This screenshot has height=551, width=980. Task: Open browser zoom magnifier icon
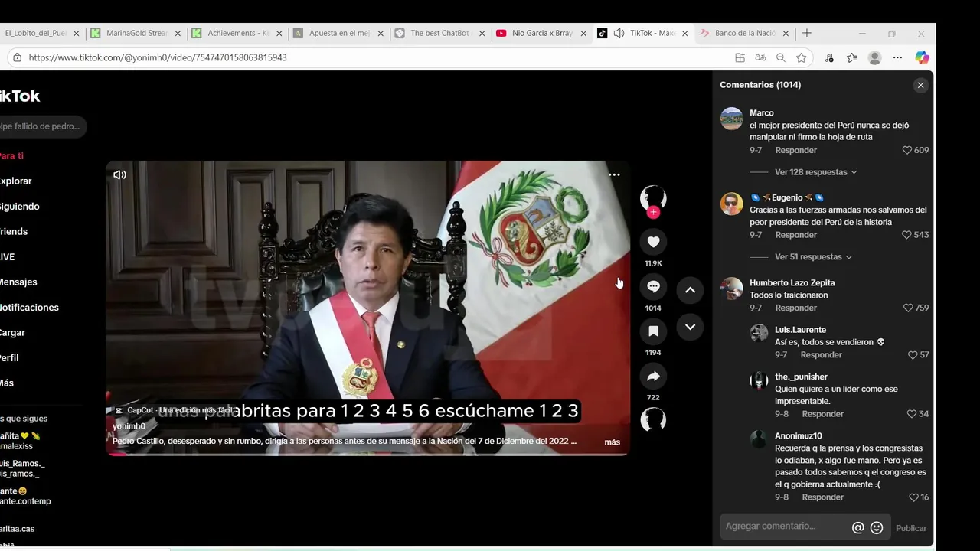(780, 57)
